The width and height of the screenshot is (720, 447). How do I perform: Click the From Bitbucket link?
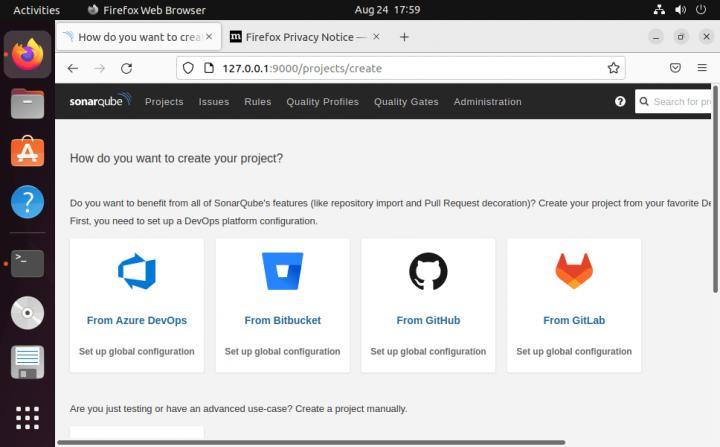282,320
